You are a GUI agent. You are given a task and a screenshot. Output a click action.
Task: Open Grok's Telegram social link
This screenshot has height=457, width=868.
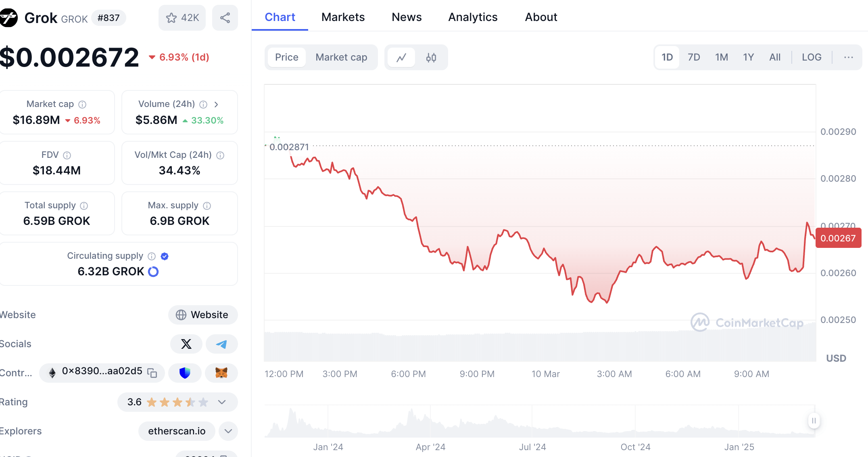(x=221, y=344)
